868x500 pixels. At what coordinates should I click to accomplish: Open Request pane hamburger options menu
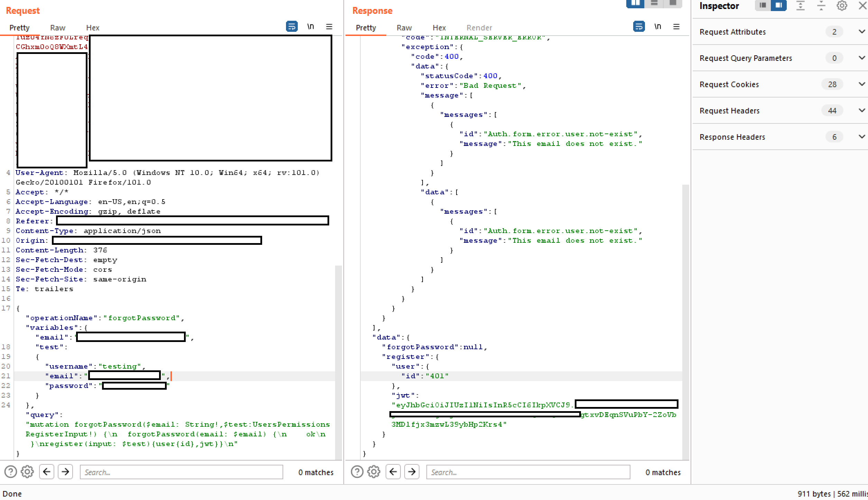click(x=329, y=27)
